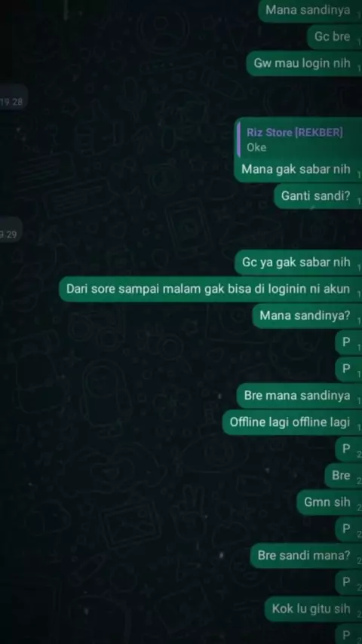Select the "Mana sandinya?" bubble with question mark
The height and width of the screenshot is (644, 362).
(307, 315)
